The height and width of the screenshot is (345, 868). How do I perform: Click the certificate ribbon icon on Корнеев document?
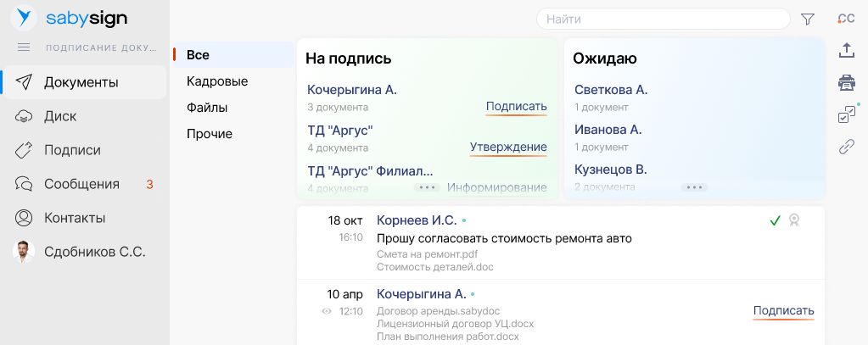(x=794, y=220)
